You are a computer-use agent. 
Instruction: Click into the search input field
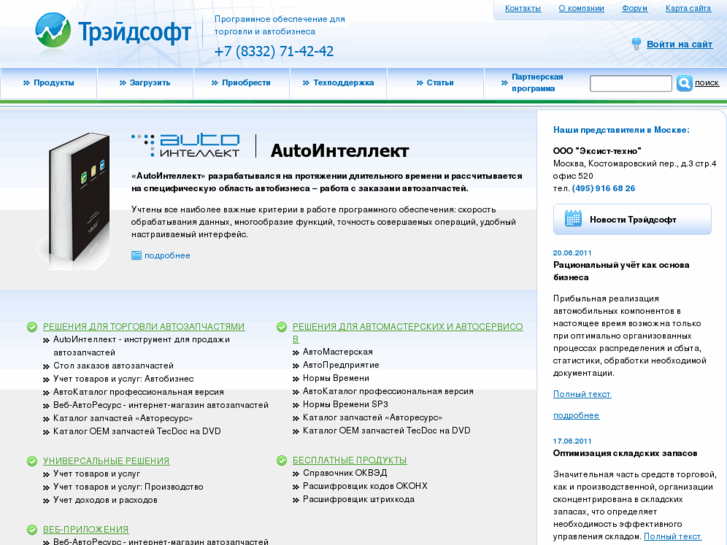tap(631, 83)
